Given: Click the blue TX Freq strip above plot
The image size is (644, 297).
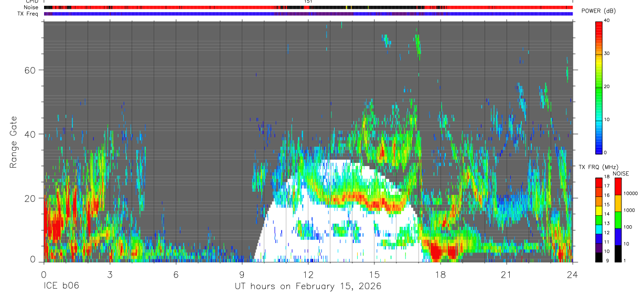Looking at the screenshot, I should (308, 14).
